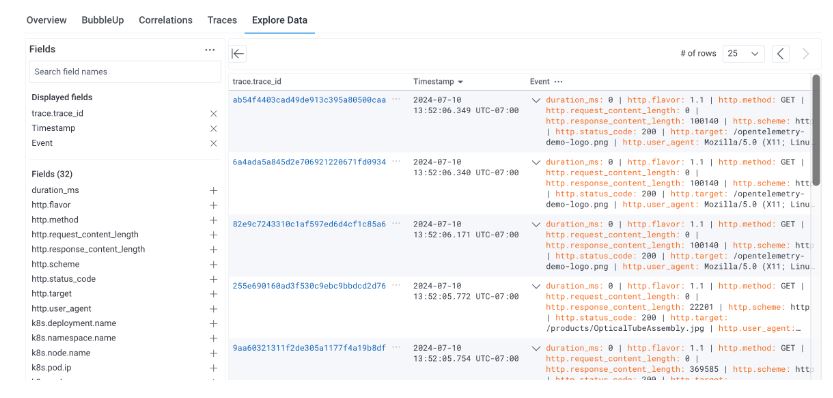Open the number of rows dropdown
Screen dimensions: 833x398
point(744,54)
